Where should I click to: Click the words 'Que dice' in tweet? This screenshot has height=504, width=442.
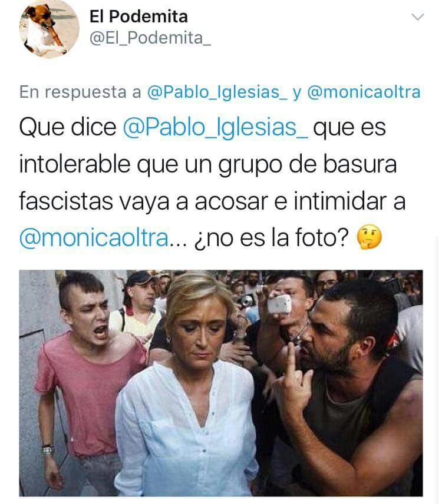pos(68,128)
